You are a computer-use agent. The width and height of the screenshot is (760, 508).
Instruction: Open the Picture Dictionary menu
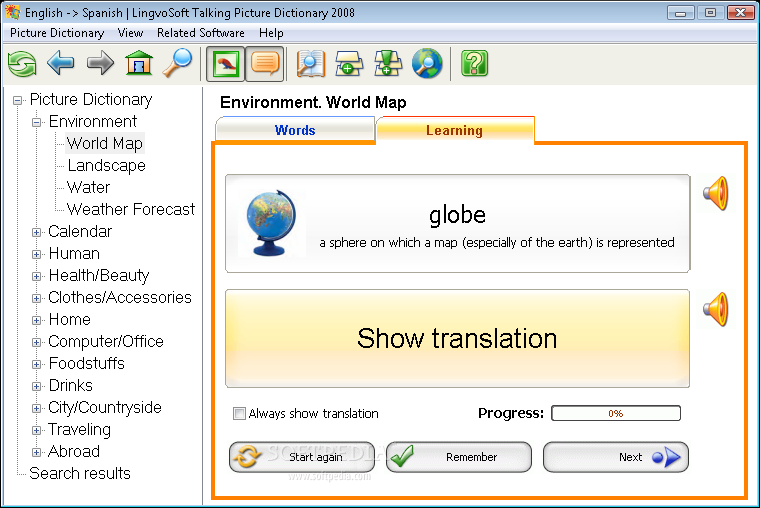[57, 33]
